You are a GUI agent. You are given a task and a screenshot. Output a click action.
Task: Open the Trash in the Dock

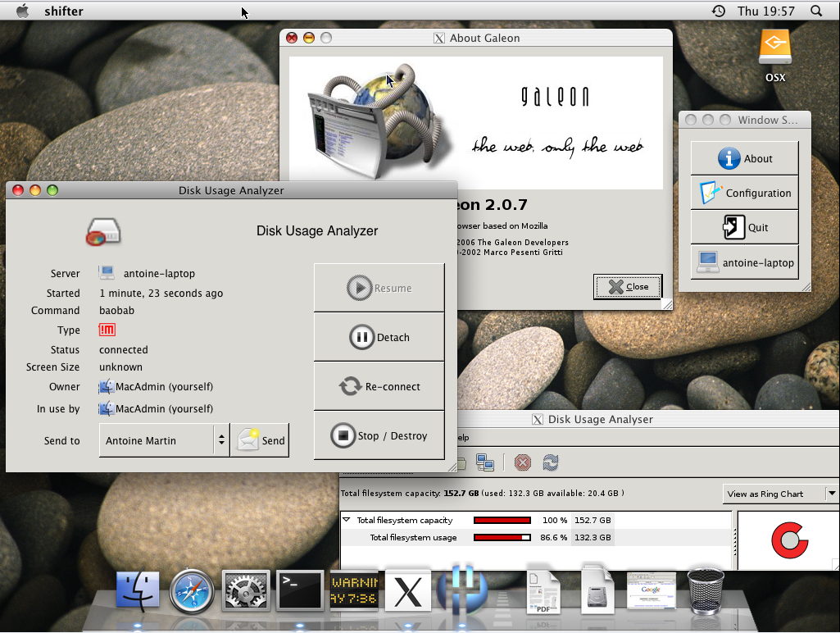point(706,590)
